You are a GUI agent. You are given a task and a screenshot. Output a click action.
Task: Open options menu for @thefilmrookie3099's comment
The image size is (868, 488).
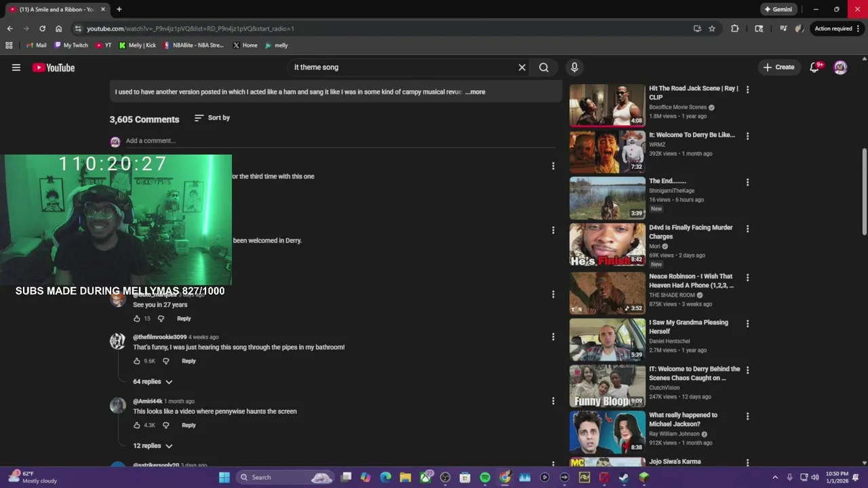(x=553, y=337)
